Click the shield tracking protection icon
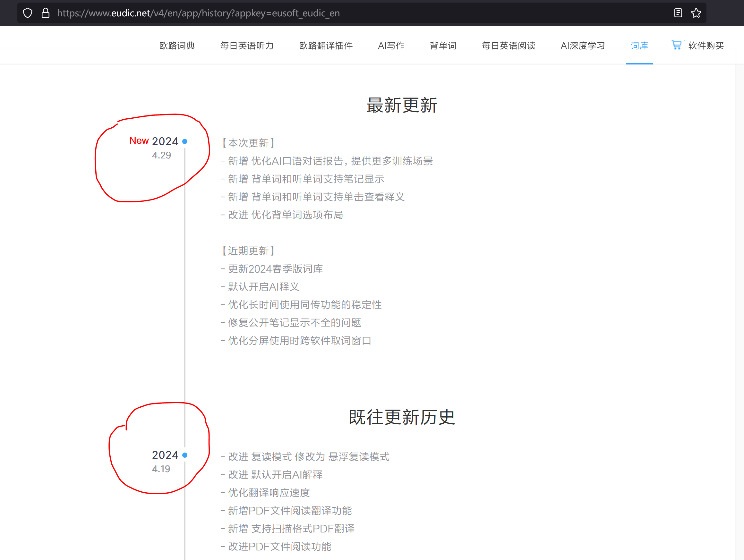This screenshot has width=744, height=560. click(x=28, y=13)
